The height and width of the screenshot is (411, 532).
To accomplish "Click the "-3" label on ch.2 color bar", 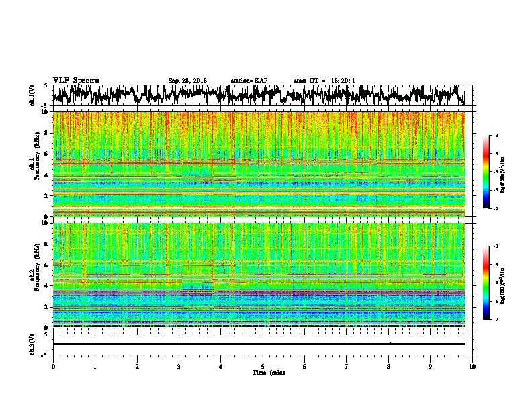I will [495, 246].
